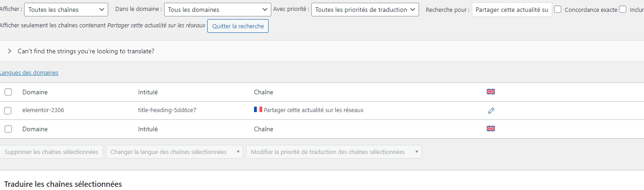Click Supprimer les chaînes sélectionnées button
The image size is (644, 190).
pyautogui.click(x=51, y=152)
